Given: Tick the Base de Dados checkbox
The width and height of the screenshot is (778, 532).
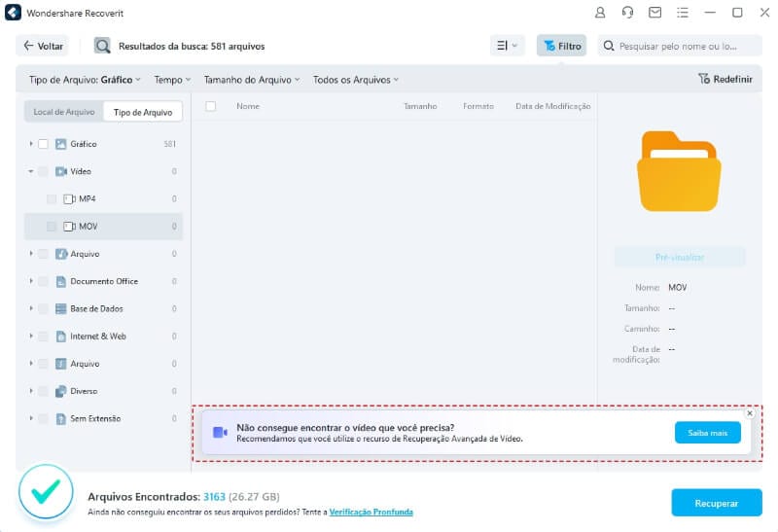Looking at the screenshot, I should [43, 308].
